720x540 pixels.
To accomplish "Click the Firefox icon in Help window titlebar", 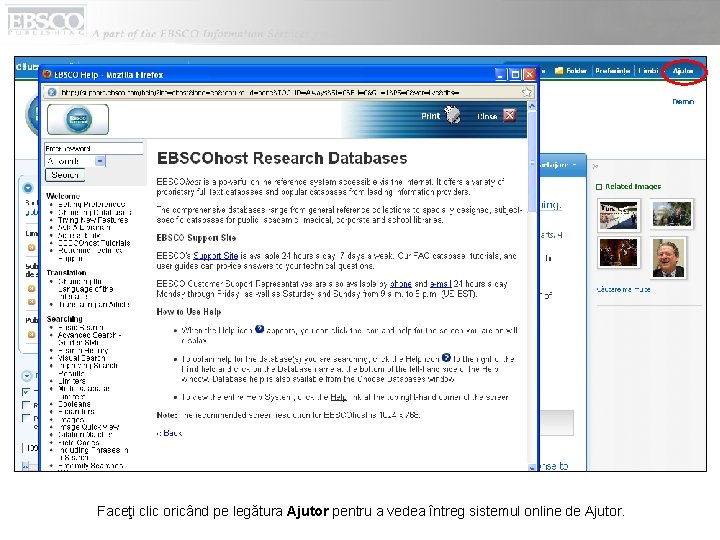I will point(47,74).
